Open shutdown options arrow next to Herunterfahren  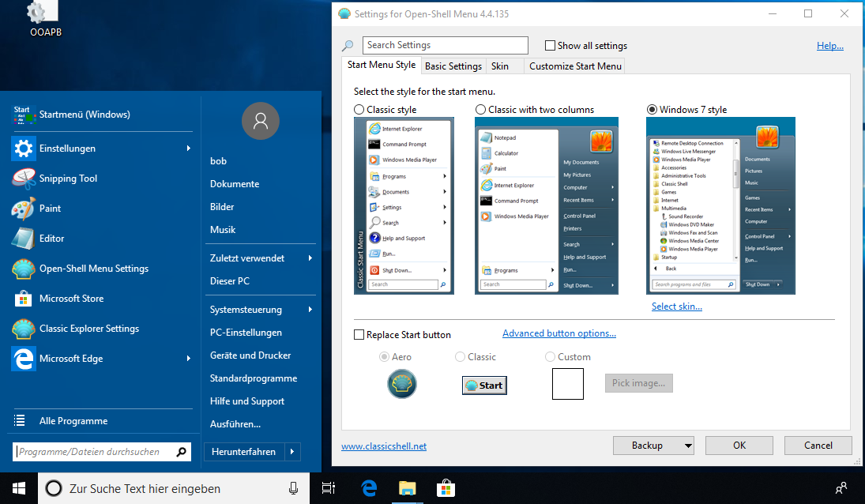[x=291, y=452]
